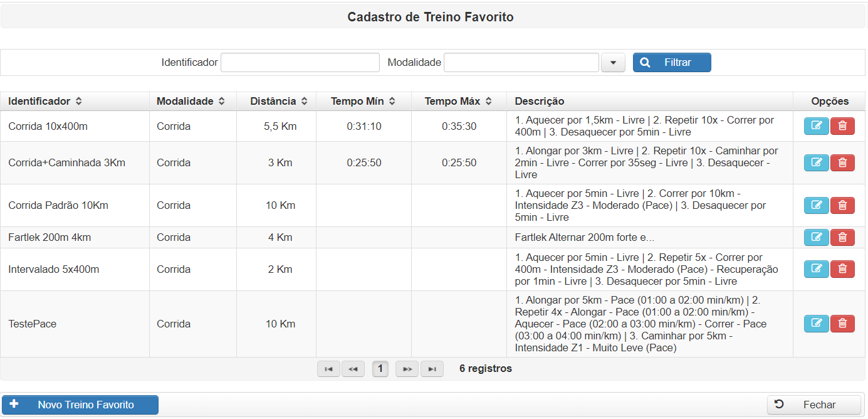
Task: Delete the Intervalado 5x400m workout
Action: (x=842, y=269)
